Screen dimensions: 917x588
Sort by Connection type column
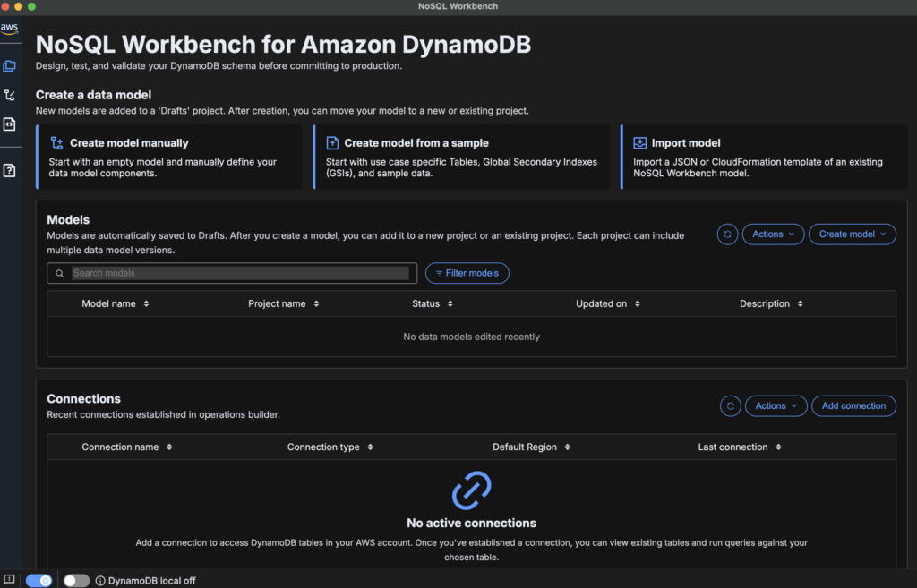(330, 447)
